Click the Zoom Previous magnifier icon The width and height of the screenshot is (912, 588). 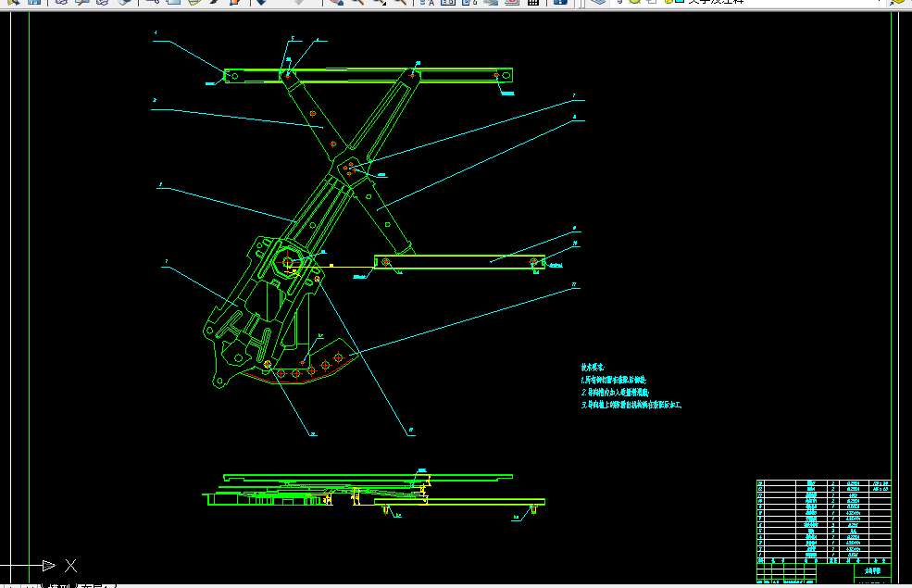[x=400, y=2]
